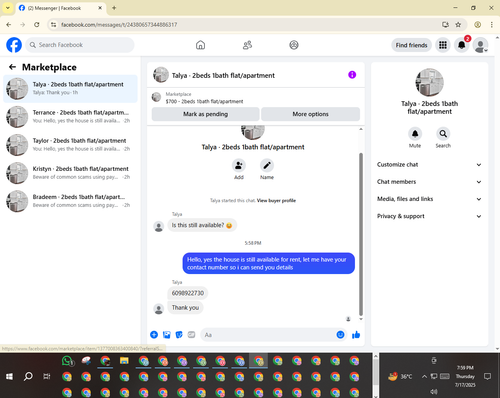Open the Windows Start menu
The height and width of the screenshot is (398, 500).
click(x=9, y=377)
